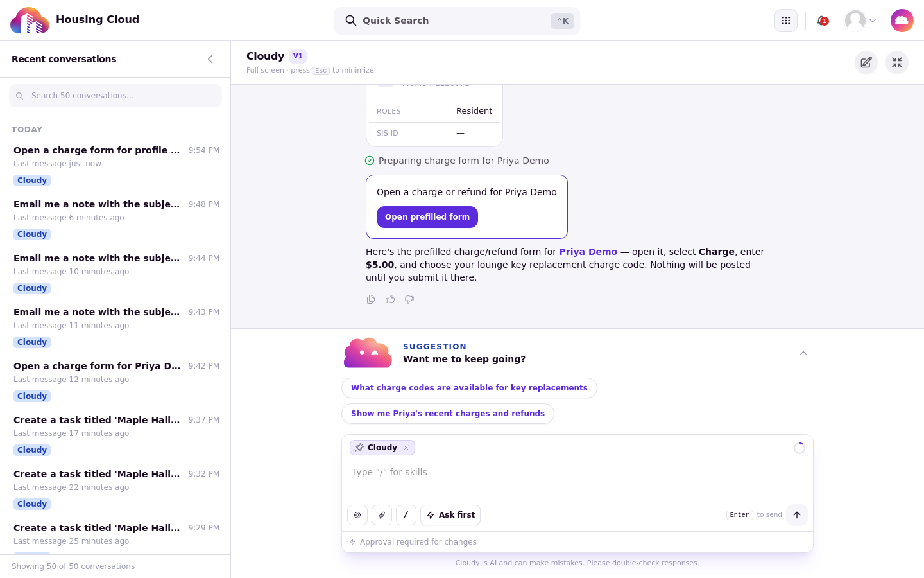Collapse the suggestion panel chevron
The width and height of the screenshot is (924, 578).
(x=803, y=353)
